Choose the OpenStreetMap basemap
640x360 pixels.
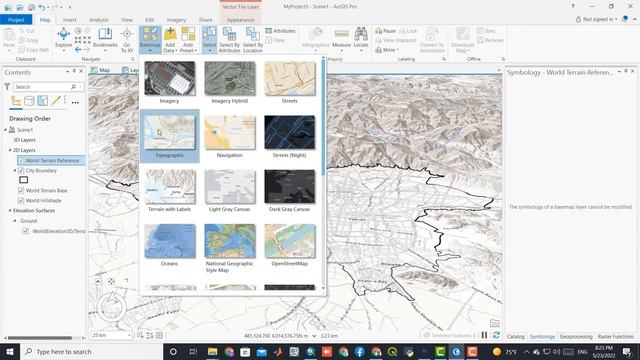click(289, 244)
